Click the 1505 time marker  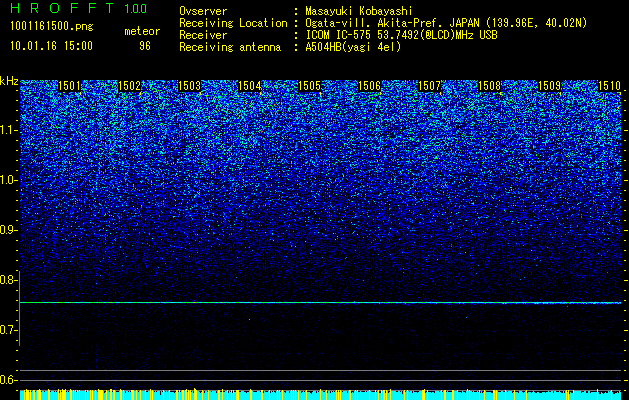(x=310, y=86)
